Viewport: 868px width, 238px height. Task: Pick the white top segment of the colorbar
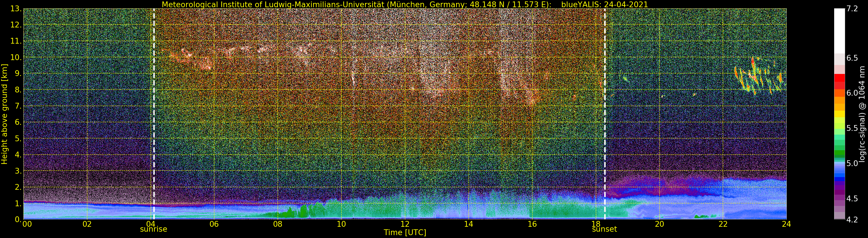[839, 31]
